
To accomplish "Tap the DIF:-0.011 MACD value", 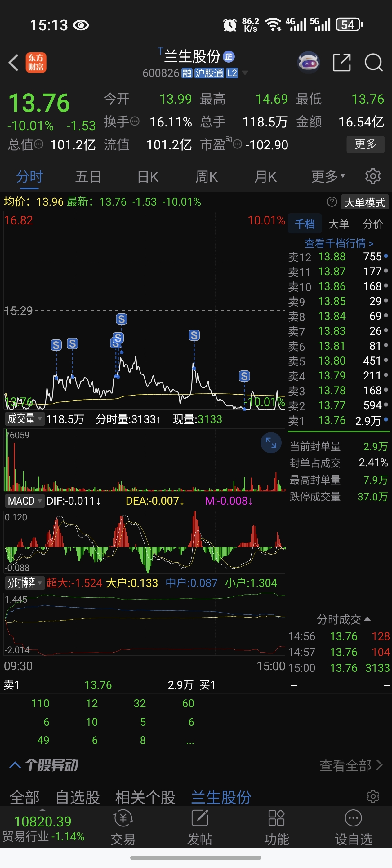I will coord(73,501).
